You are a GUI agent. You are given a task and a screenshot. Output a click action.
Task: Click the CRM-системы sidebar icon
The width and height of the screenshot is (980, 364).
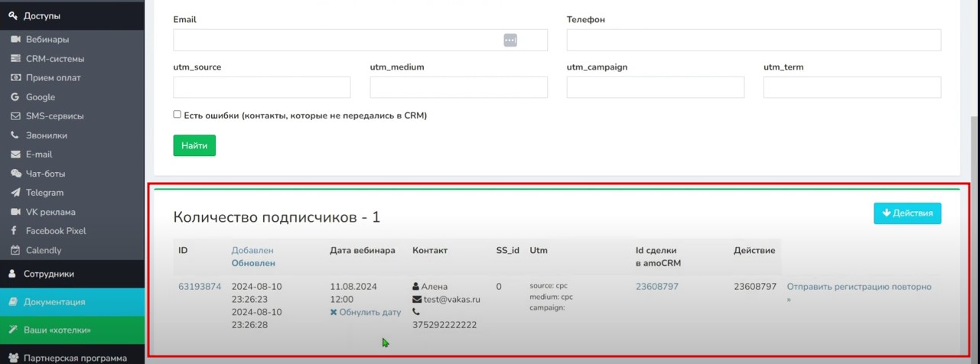tap(15, 59)
